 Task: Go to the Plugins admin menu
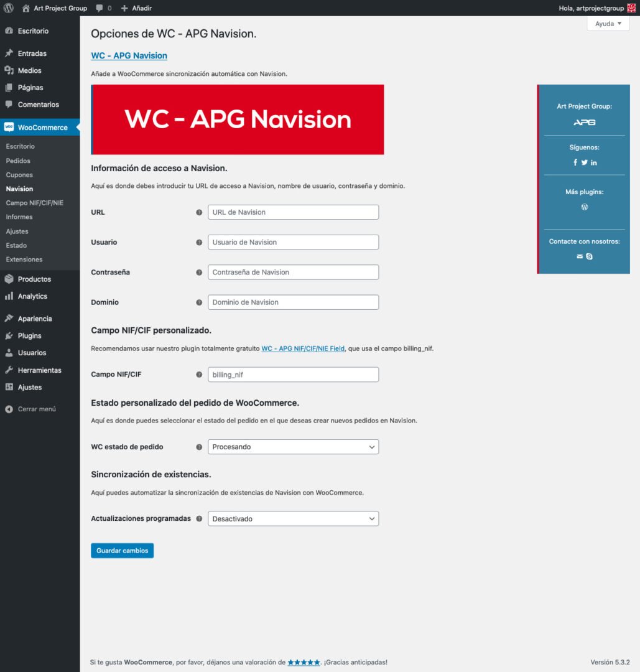point(29,336)
